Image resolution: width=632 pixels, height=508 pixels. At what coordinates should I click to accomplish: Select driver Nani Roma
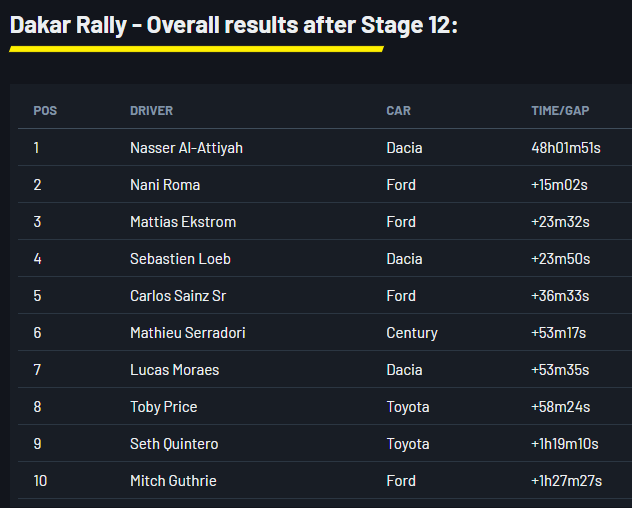pyautogui.click(x=165, y=185)
